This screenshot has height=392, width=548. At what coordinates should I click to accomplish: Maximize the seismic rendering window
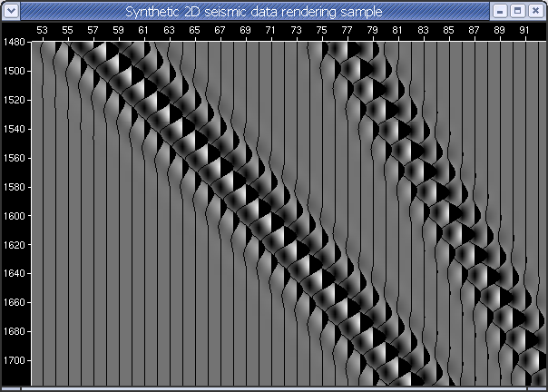[517, 11]
